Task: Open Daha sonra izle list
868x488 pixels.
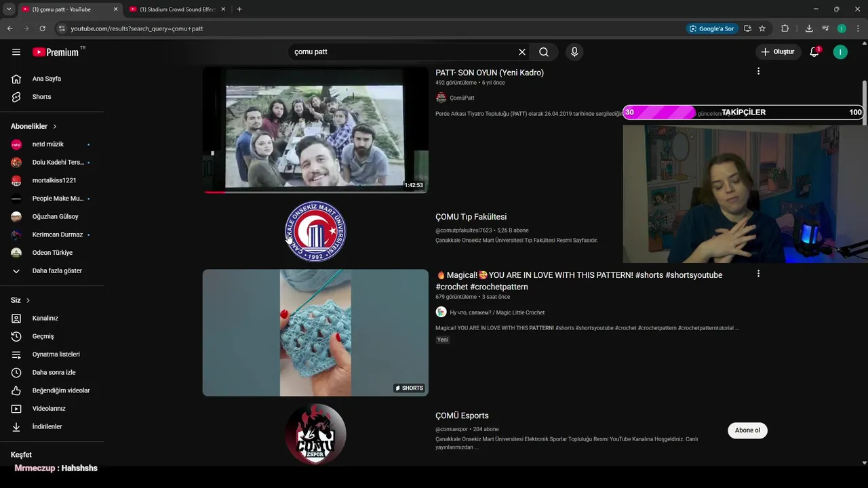Action: [x=52, y=372]
